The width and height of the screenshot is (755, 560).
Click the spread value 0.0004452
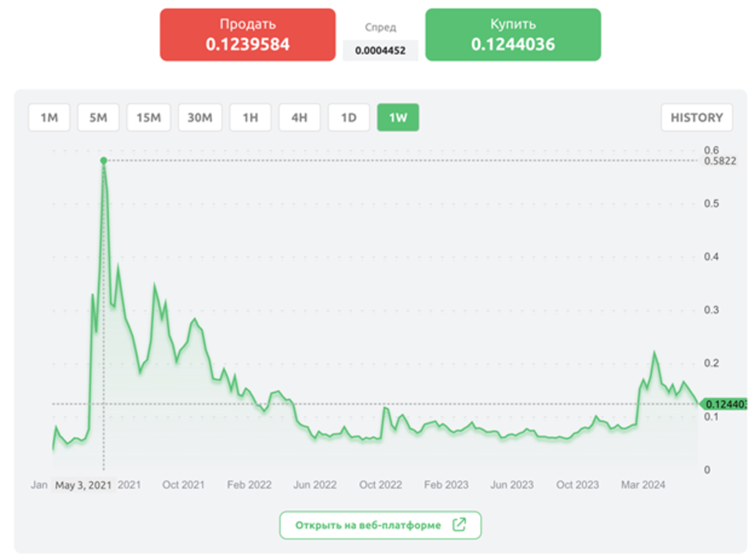click(x=380, y=51)
